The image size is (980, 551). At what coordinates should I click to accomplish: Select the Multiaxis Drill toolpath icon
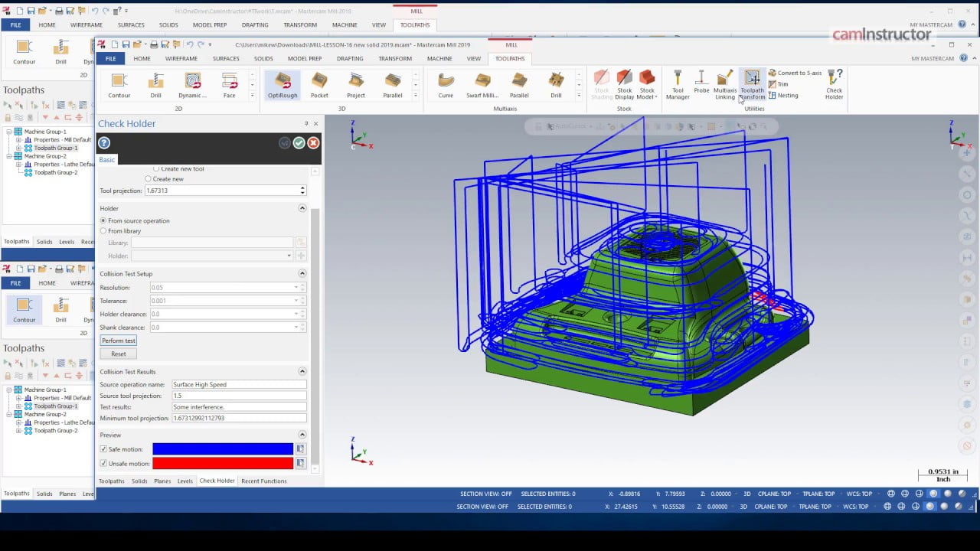point(556,85)
